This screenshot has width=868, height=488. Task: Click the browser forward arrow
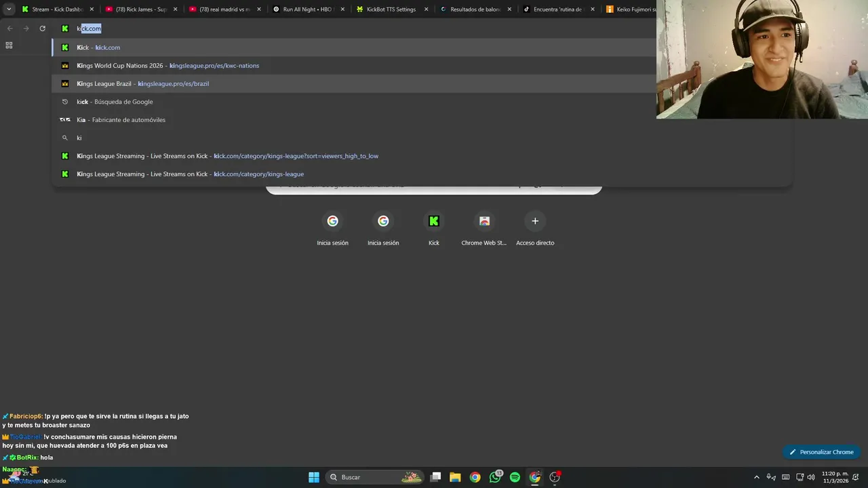coord(26,28)
